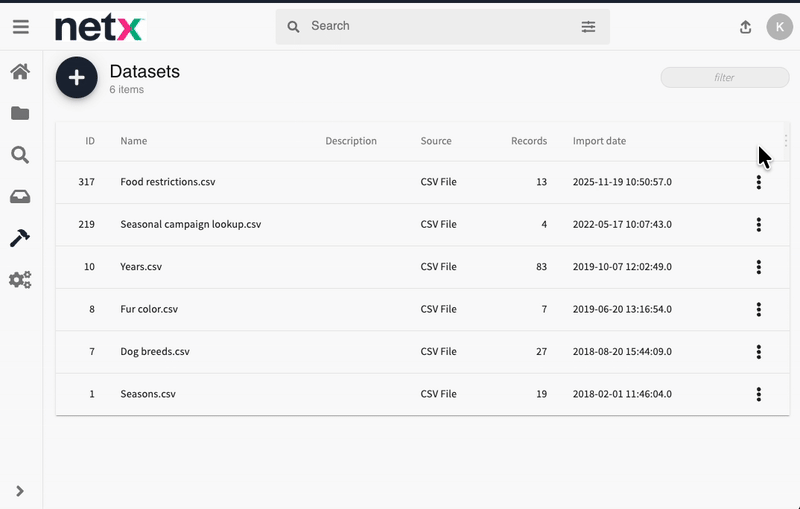This screenshot has height=509, width=800.
Task: Click the netx logo
Action: click(99, 28)
